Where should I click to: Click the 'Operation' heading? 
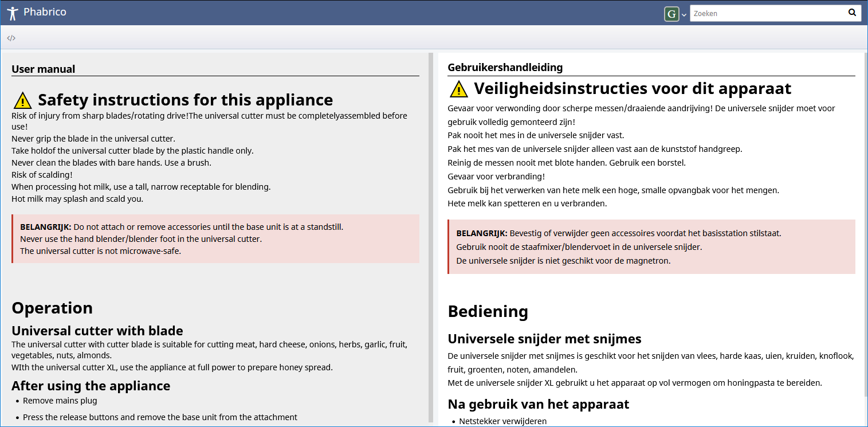pyautogui.click(x=52, y=308)
